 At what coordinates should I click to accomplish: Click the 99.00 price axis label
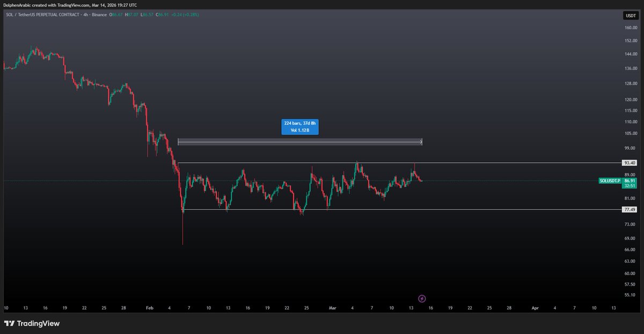tap(631, 148)
